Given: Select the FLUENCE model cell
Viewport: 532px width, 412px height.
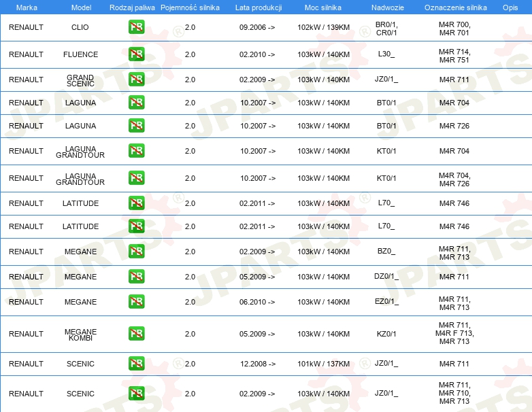Looking at the screenshot, I should point(80,54).
